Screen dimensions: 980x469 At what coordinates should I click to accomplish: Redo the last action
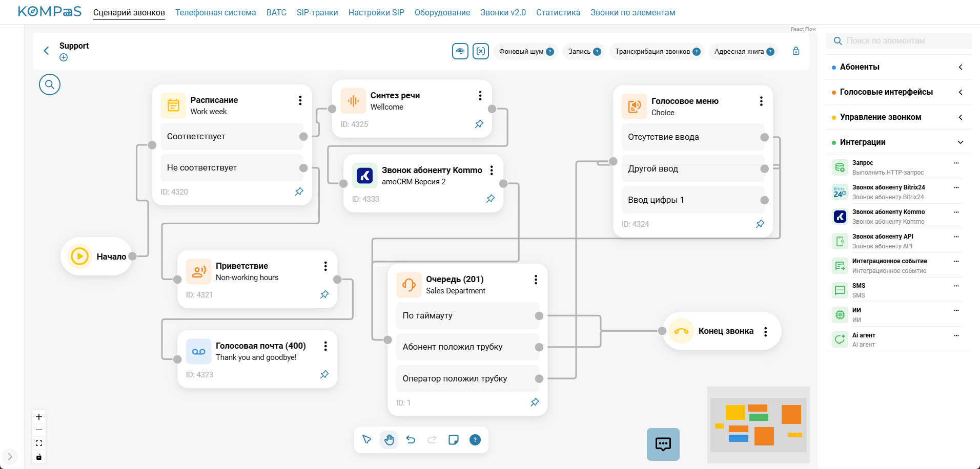(x=432, y=440)
